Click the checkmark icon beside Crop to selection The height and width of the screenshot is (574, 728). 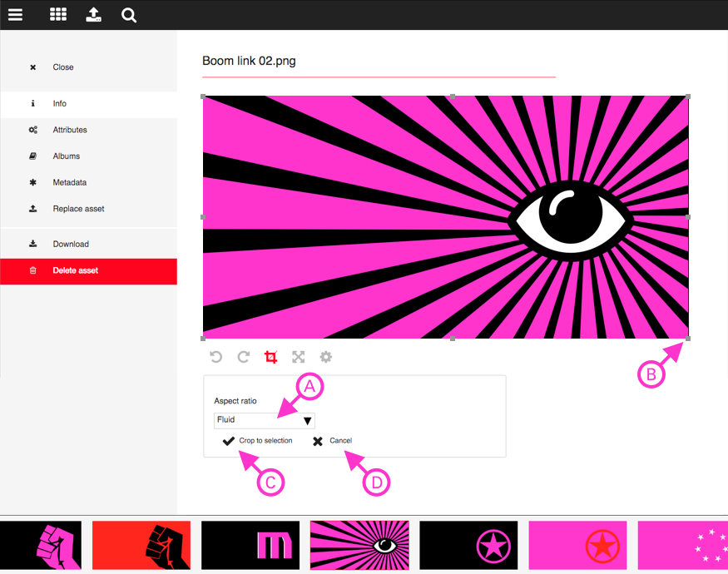click(x=229, y=441)
